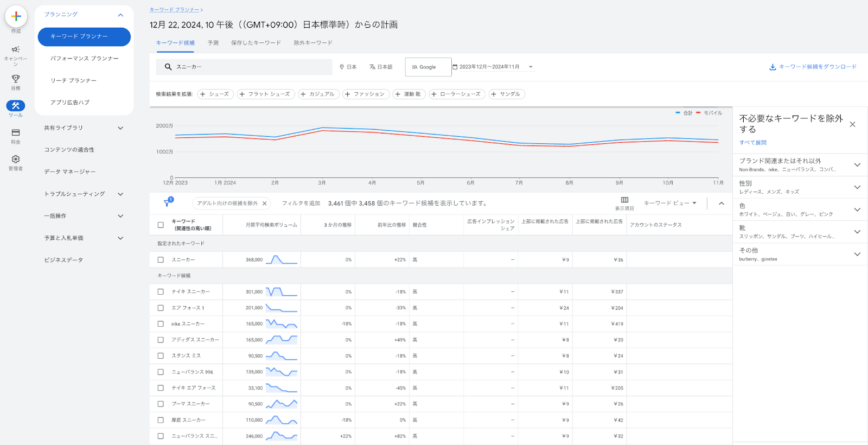Check the ニューバランス 996 row

[x=161, y=372]
